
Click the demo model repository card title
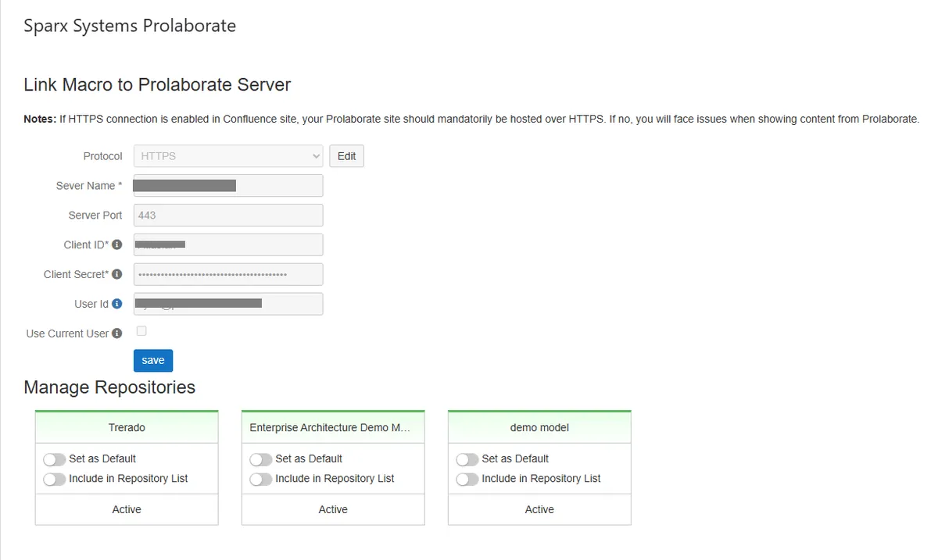coord(539,427)
